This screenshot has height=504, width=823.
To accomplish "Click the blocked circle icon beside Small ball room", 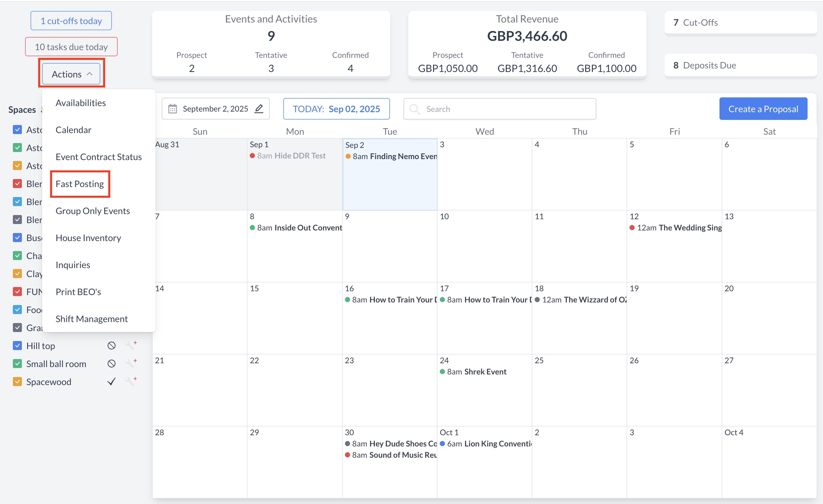I will (112, 364).
